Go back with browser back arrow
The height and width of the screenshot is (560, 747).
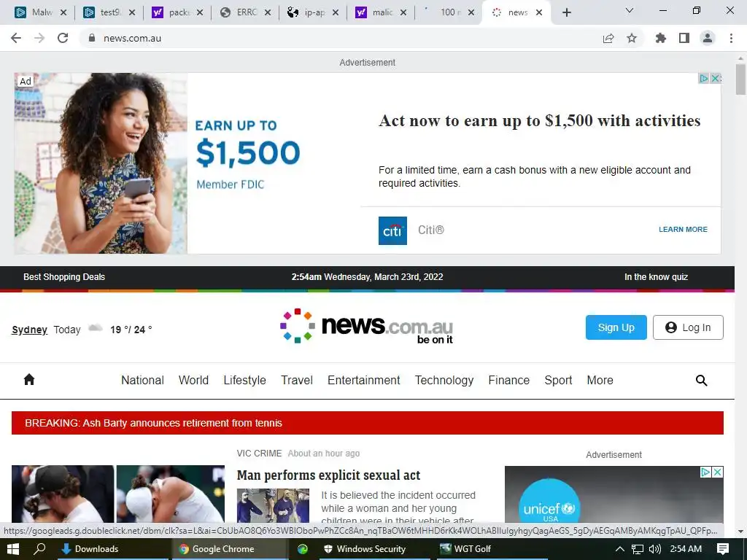[x=16, y=38]
